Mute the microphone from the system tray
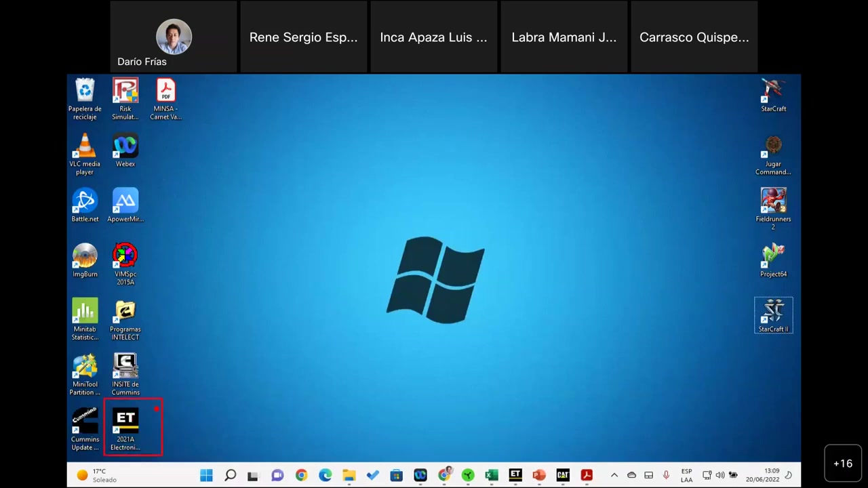 (665, 474)
